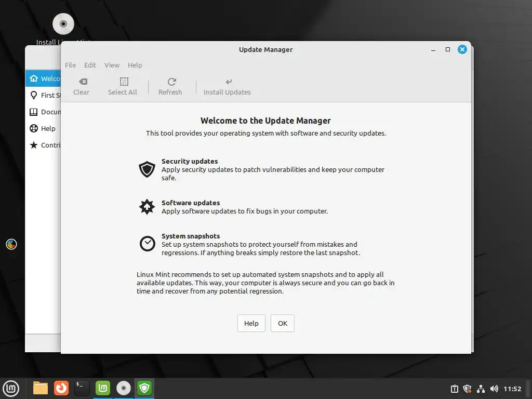Click Install Updates in the toolbar

coord(228,87)
